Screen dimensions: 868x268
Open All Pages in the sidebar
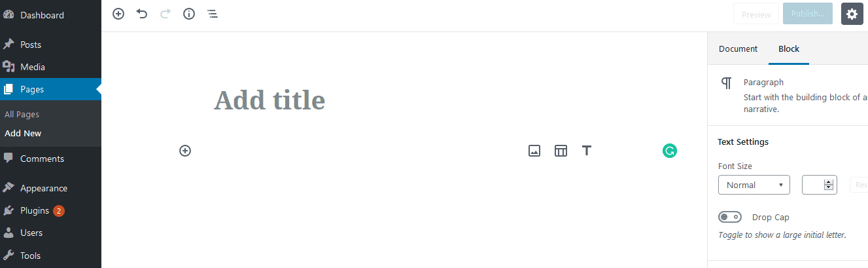tap(22, 114)
